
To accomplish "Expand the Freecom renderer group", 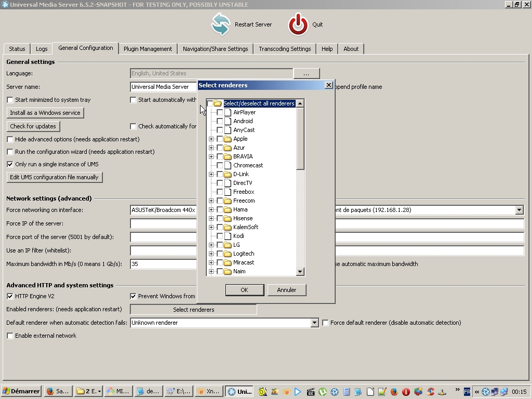I will pyautogui.click(x=211, y=201).
